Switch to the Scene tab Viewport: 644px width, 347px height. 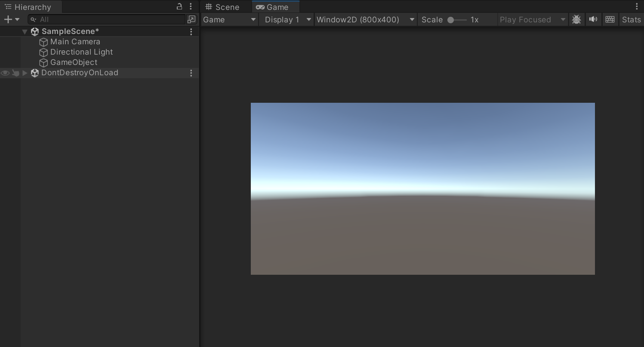click(x=222, y=7)
